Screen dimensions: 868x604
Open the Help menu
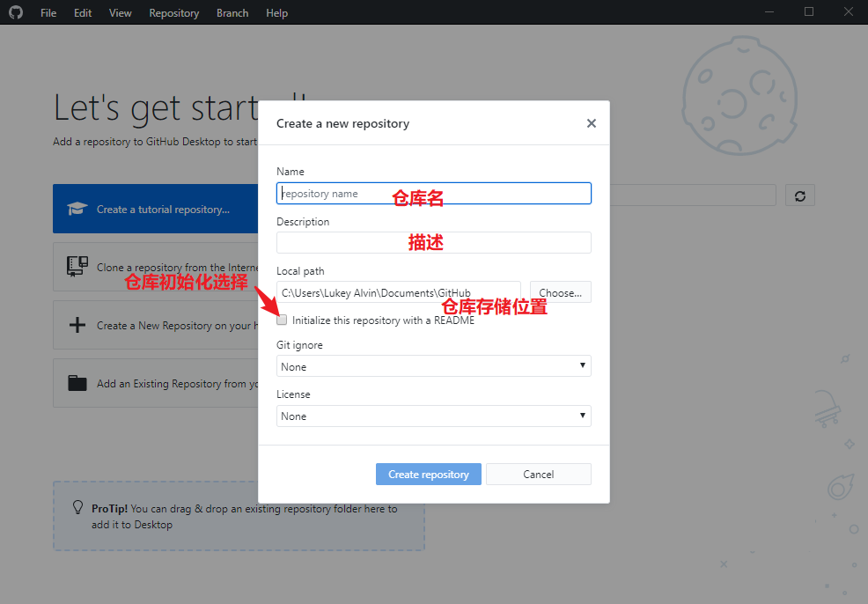click(276, 12)
